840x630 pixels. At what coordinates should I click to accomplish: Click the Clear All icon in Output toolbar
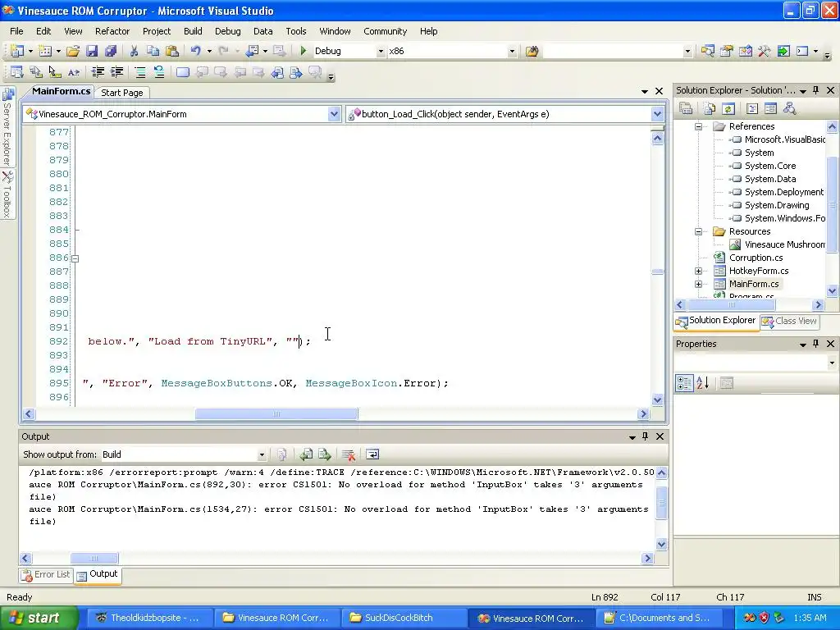tap(348, 454)
